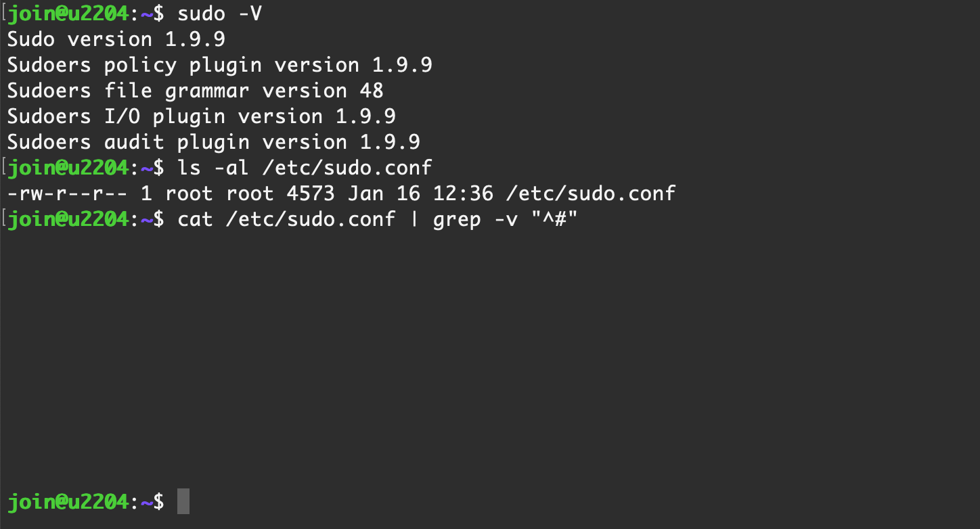Click the "Sudoers audit plugin" output line

213,142
